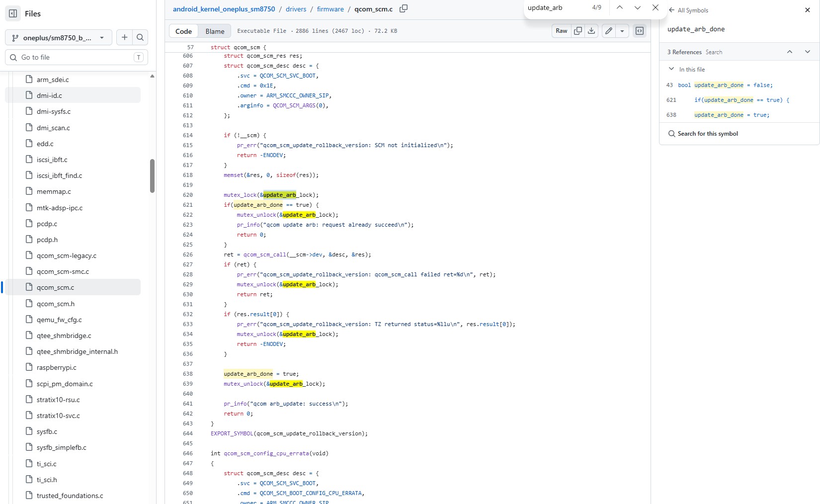
Task: Focus the Go to file input
Action: coord(77,57)
